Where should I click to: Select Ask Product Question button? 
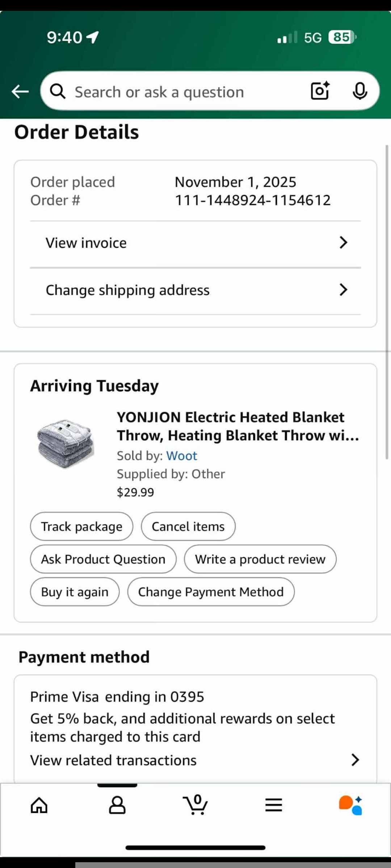click(x=103, y=559)
